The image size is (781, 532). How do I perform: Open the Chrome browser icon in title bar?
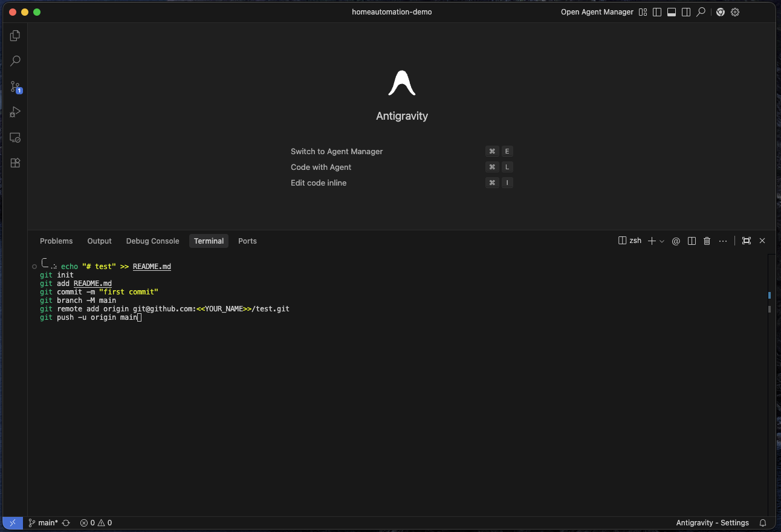click(721, 12)
